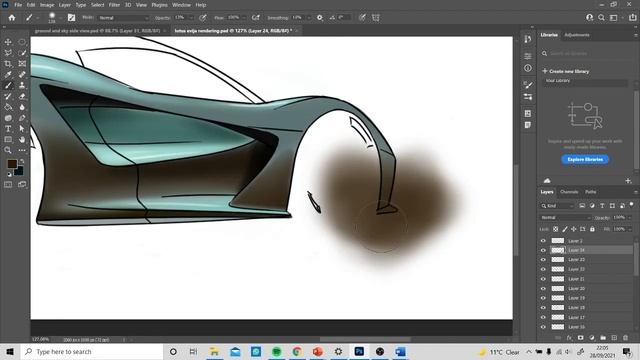Select the Frame tool

point(22,64)
